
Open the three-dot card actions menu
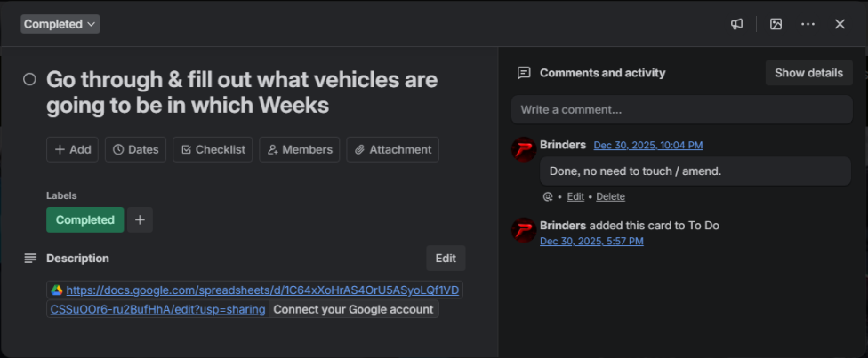tap(808, 24)
